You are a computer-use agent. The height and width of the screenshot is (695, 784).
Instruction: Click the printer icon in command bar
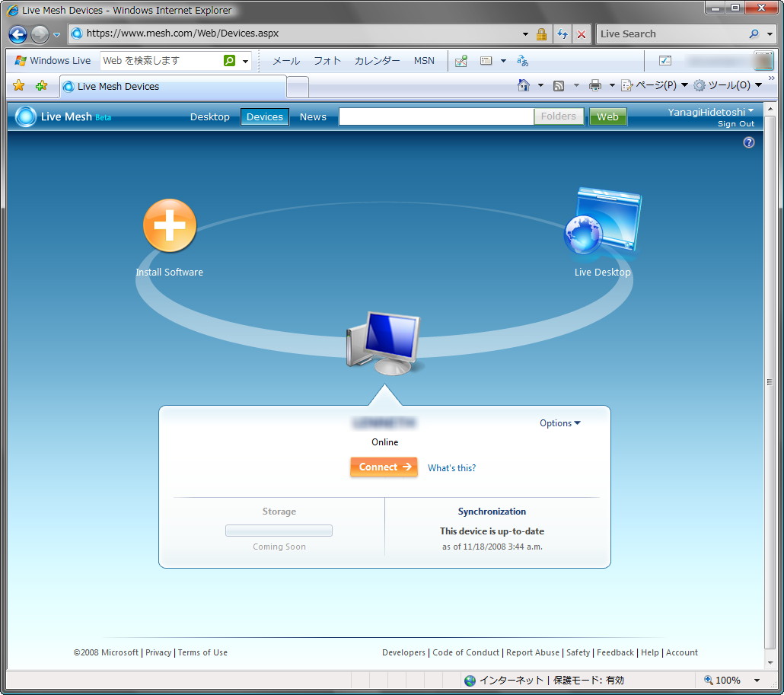tap(595, 85)
